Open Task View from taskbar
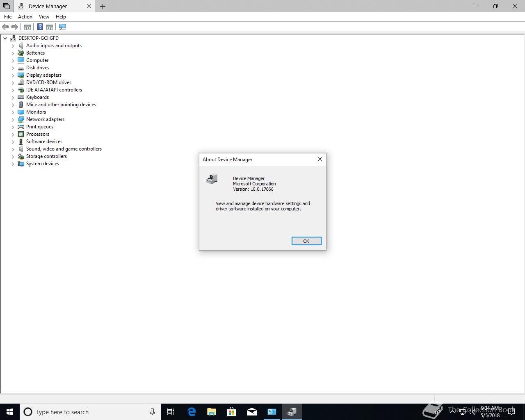 (171, 412)
